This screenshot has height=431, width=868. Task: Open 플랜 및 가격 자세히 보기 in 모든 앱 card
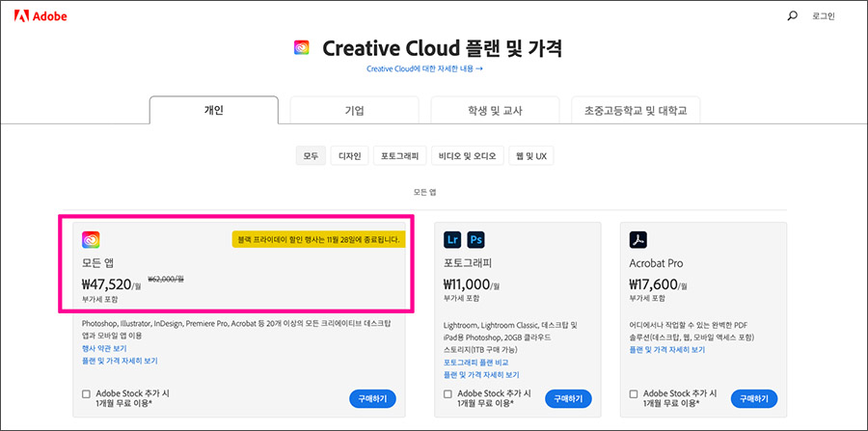[x=120, y=361]
